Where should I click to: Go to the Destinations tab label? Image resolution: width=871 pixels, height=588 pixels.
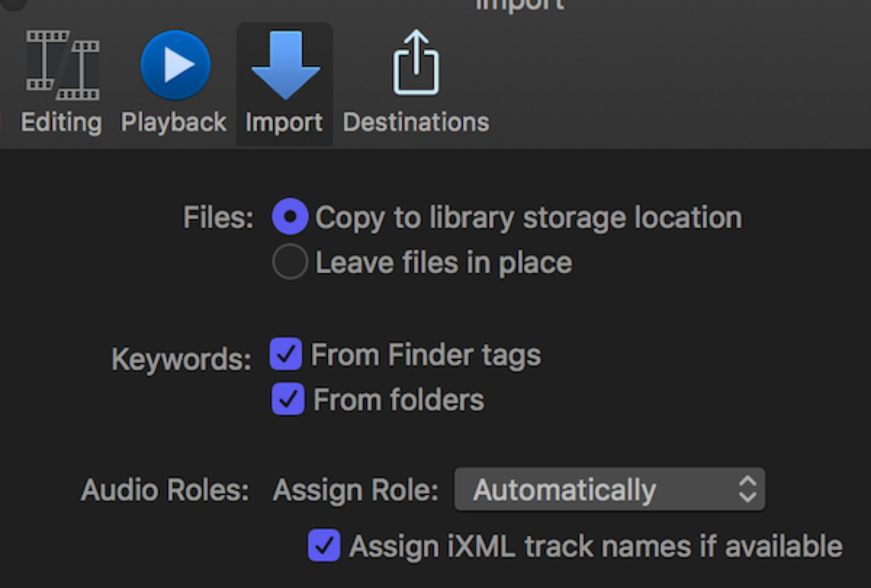[x=416, y=122]
